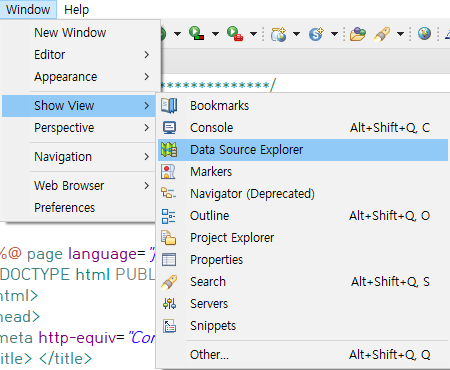
Task: Click the DOCTYPE html line in editor
Action: coord(78,275)
